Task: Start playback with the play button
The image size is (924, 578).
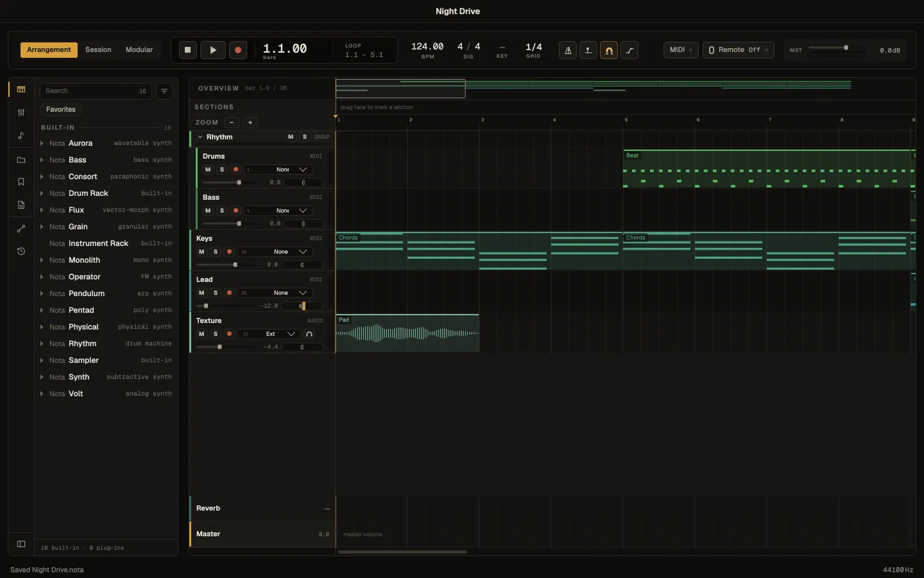Action: (213, 49)
